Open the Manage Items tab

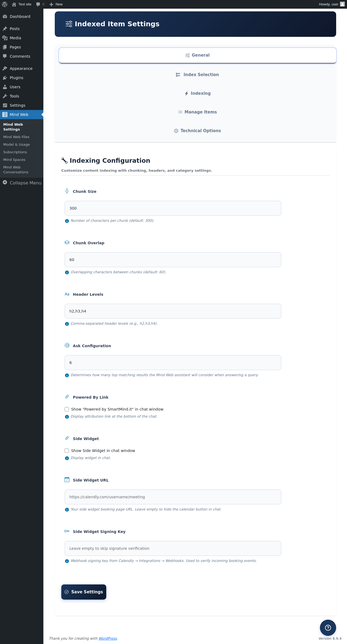click(197, 112)
